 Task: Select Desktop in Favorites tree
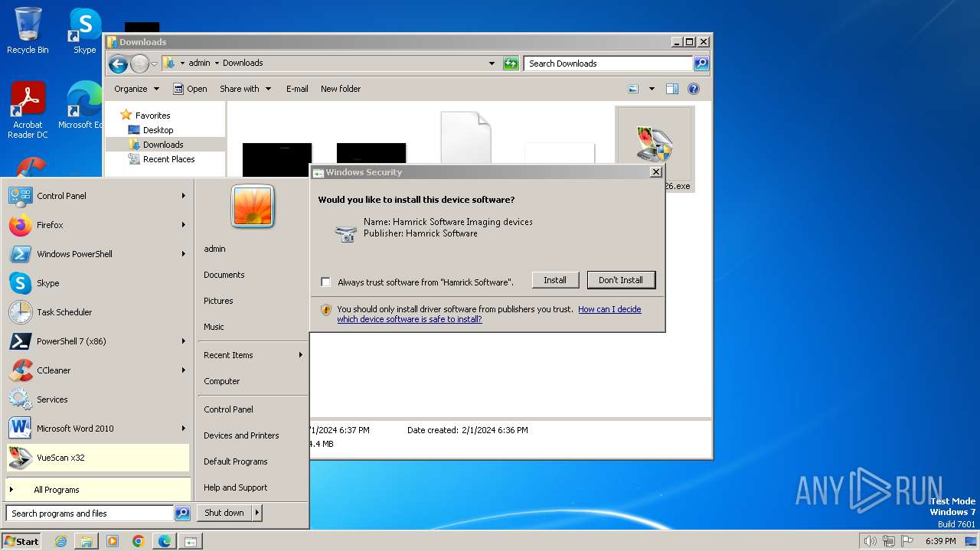pos(158,130)
